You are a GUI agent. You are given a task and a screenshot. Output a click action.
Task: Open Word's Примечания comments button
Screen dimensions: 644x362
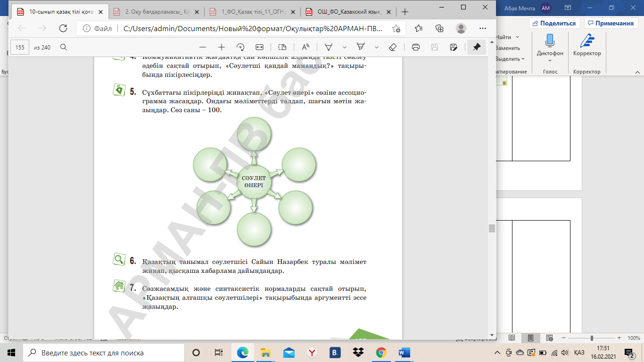click(610, 23)
